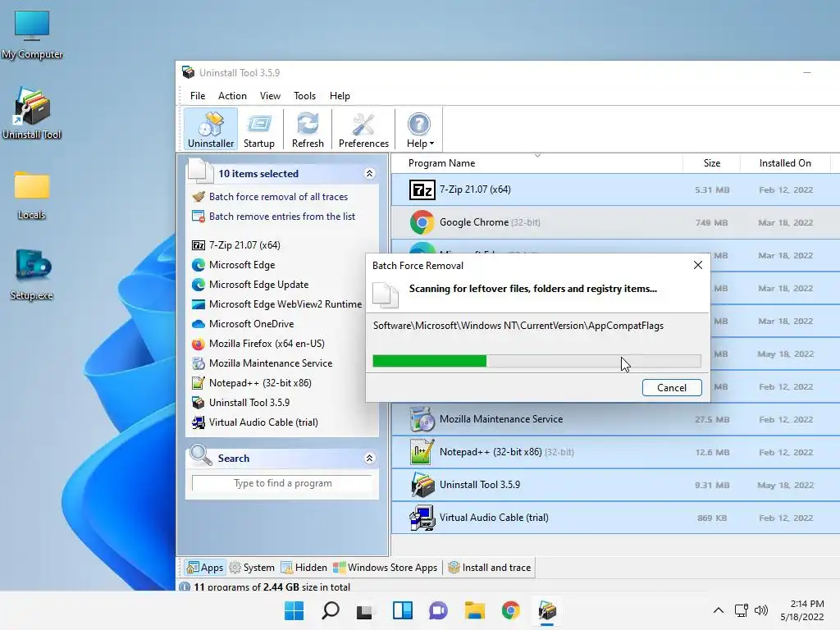Open File Explorer from taskbar
Viewport: 840px width, 630px height.
point(475,610)
